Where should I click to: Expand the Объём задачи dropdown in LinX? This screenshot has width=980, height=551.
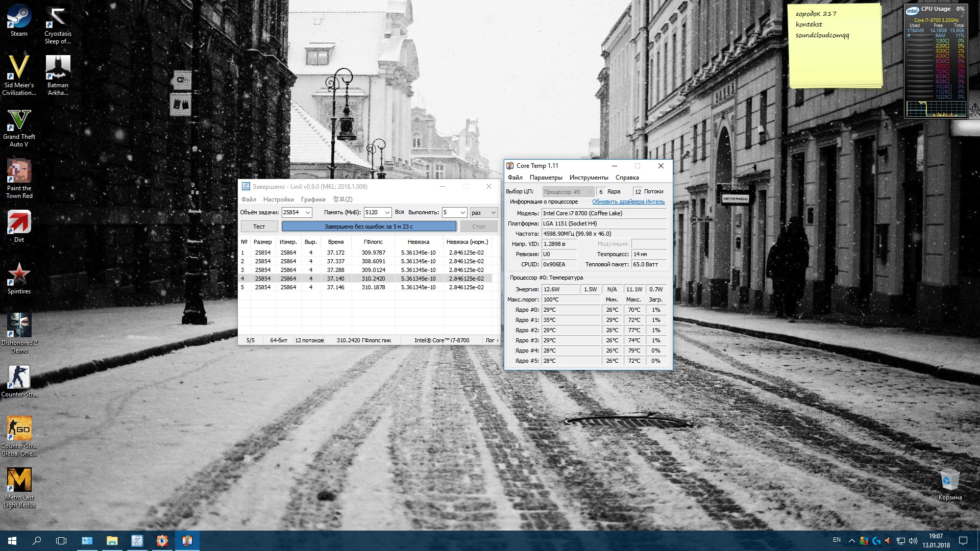point(308,213)
